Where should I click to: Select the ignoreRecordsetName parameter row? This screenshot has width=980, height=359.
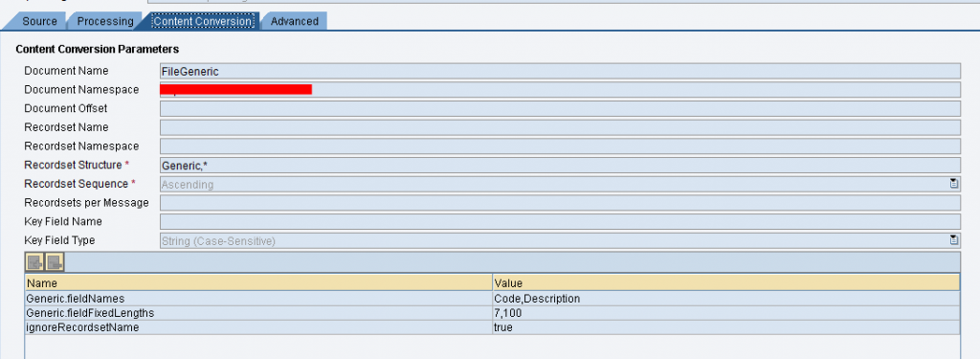coord(493,327)
